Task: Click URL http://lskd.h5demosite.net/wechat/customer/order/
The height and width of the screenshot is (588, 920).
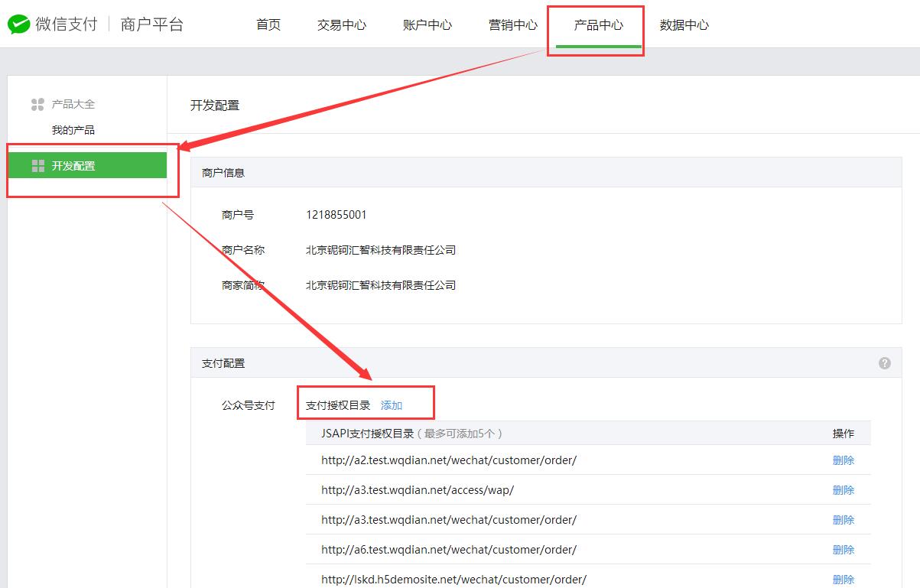Action: (x=453, y=580)
